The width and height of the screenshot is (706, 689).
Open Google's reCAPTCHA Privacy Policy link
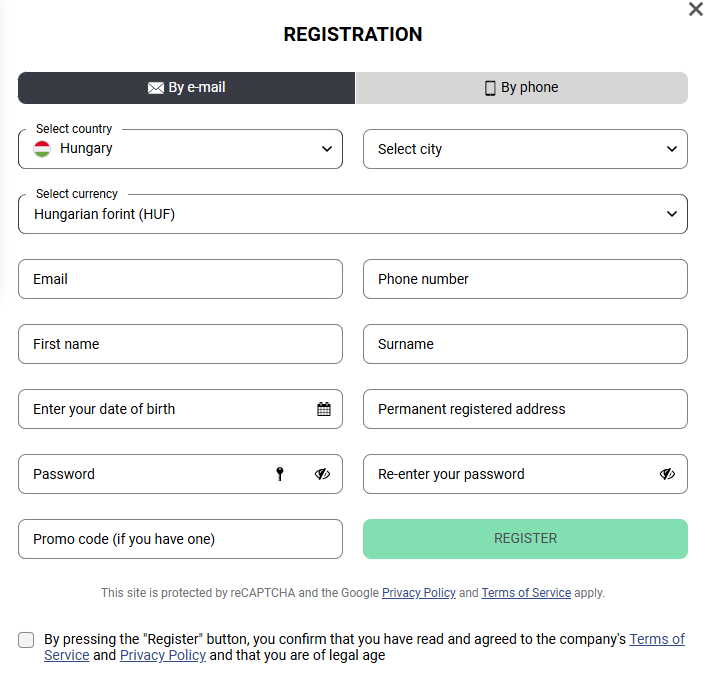[x=419, y=593]
